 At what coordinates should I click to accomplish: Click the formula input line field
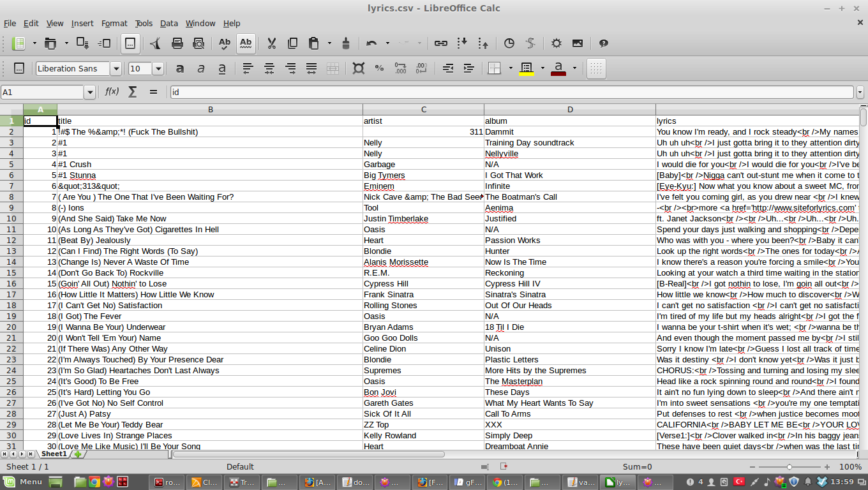click(x=513, y=92)
